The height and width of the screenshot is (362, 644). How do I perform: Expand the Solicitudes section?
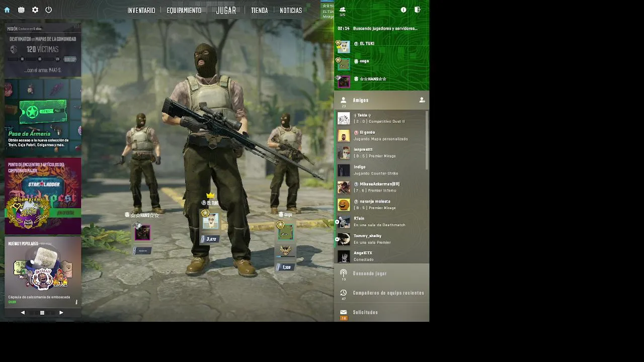point(381,312)
